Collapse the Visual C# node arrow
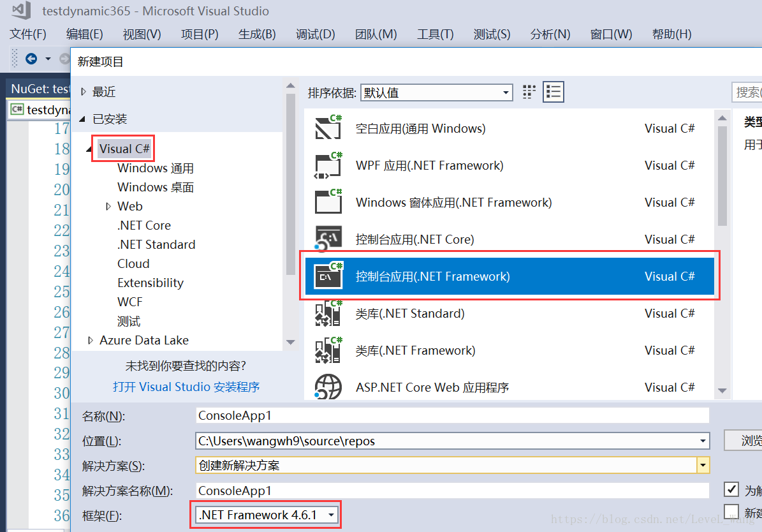Viewport: 762px width, 532px height. pyautogui.click(x=89, y=149)
